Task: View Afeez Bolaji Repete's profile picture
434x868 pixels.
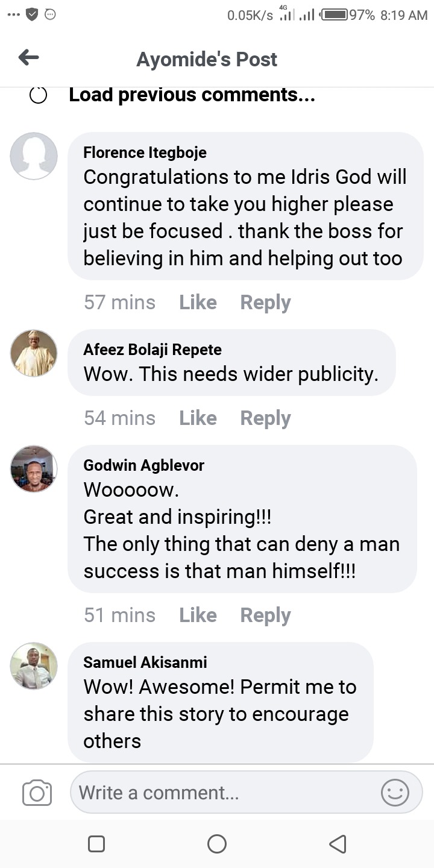Action: click(x=34, y=353)
